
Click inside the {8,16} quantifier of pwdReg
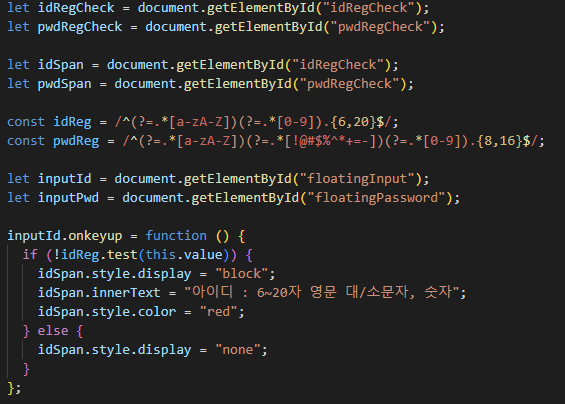499,141
